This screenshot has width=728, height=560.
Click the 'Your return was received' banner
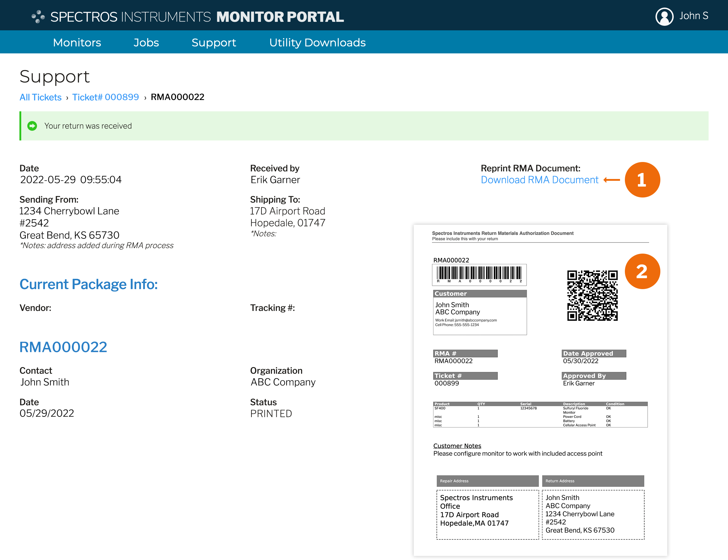[x=88, y=126]
